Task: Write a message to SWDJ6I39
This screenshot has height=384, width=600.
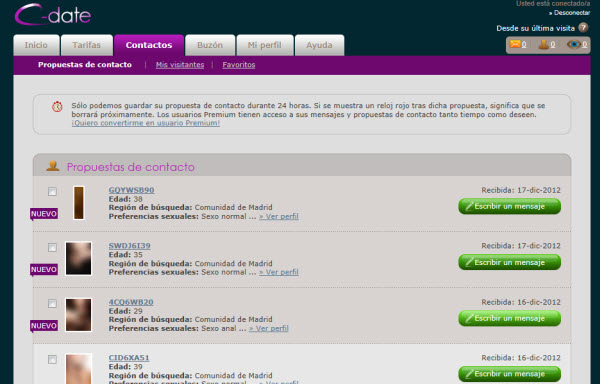Action: point(510,262)
